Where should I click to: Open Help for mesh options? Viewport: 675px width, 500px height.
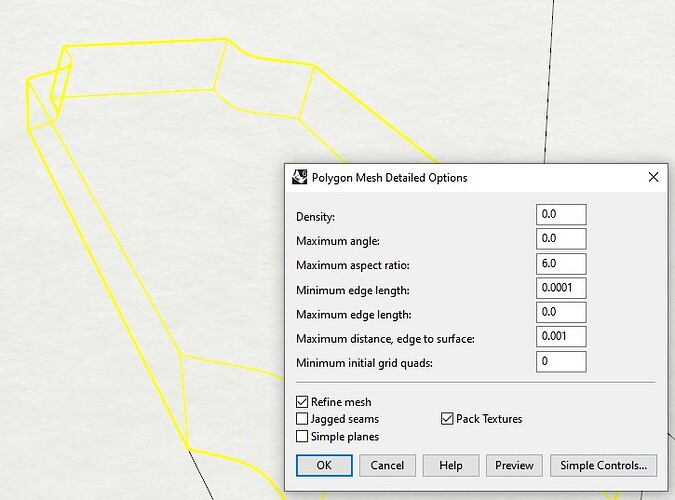pos(450,465)
